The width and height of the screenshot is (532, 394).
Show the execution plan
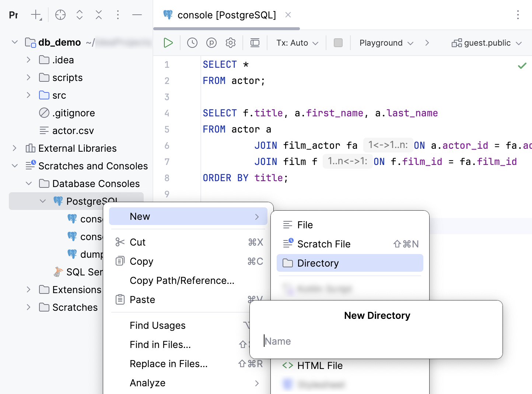tap(211, 43)
